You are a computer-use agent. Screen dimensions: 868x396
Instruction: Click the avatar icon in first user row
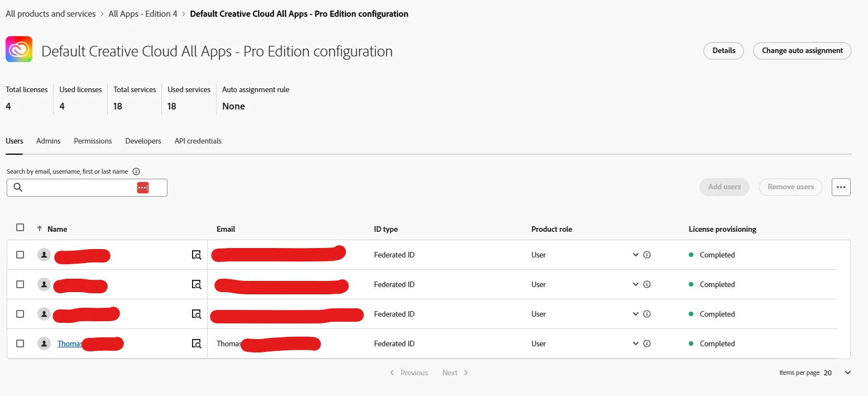click(44, 255)
